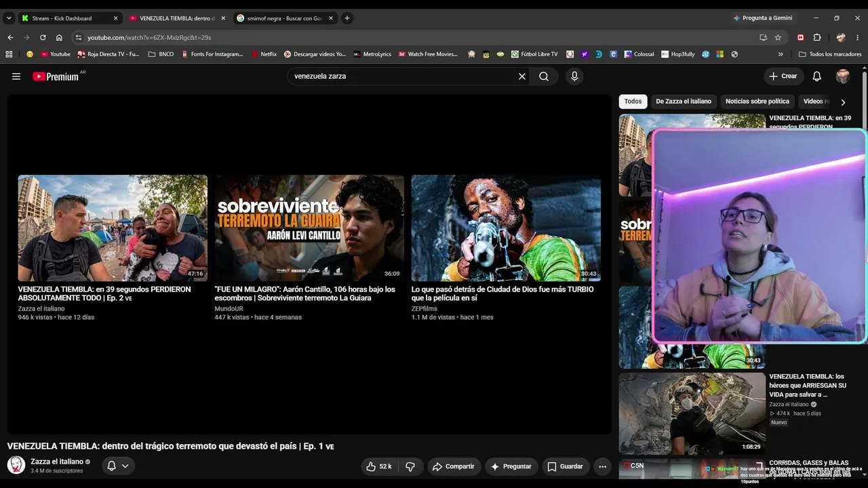Click the Compartir share button

[454, 466]
